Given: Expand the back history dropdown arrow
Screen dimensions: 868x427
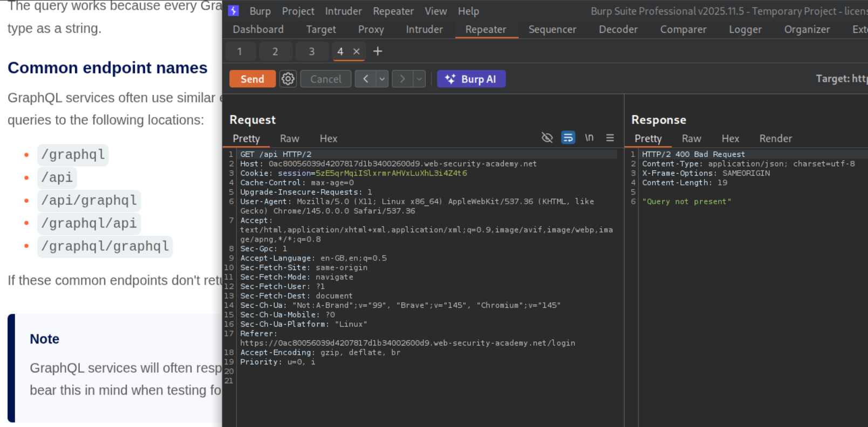Looking at the screenshot, I should click(382, 79).
